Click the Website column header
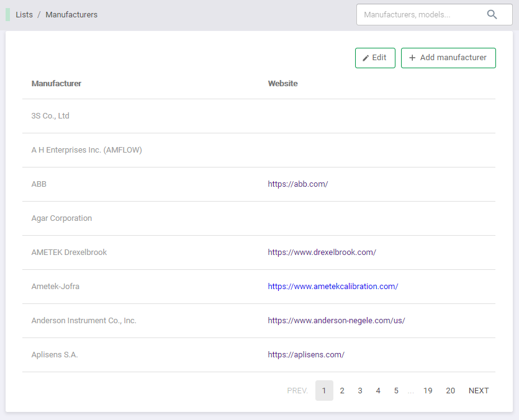519x420 pixels. (282, 83)
